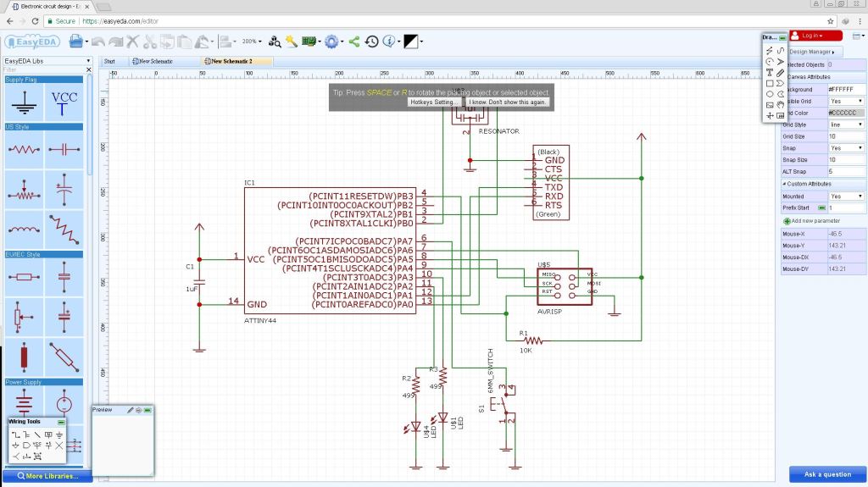Screen dimensions: 868x487
Task: Click the Background #FFFFFF color field
Action: coord(847,90)
